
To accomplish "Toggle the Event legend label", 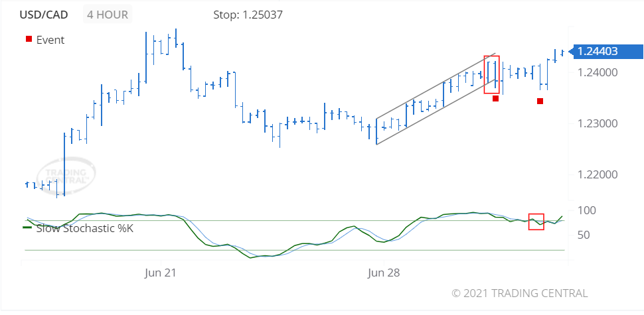I will pos(50,40).
